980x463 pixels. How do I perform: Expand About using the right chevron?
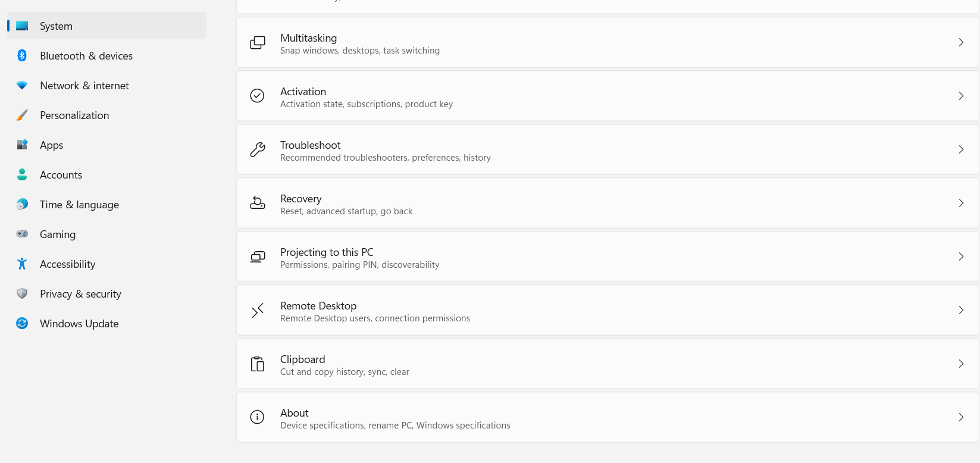pos(961,417)
